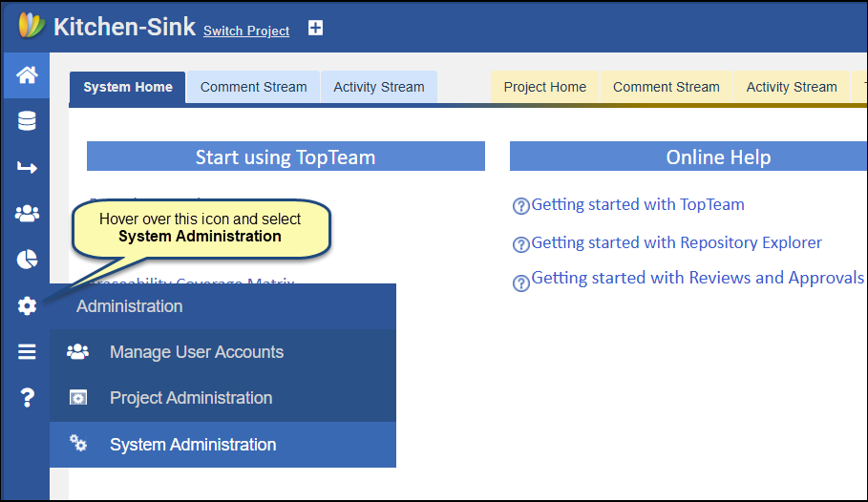Open the yellow Comment Stream project tab
Image resolution: width=868 pixels, height=502 pixels.
(x=666, y=87)
